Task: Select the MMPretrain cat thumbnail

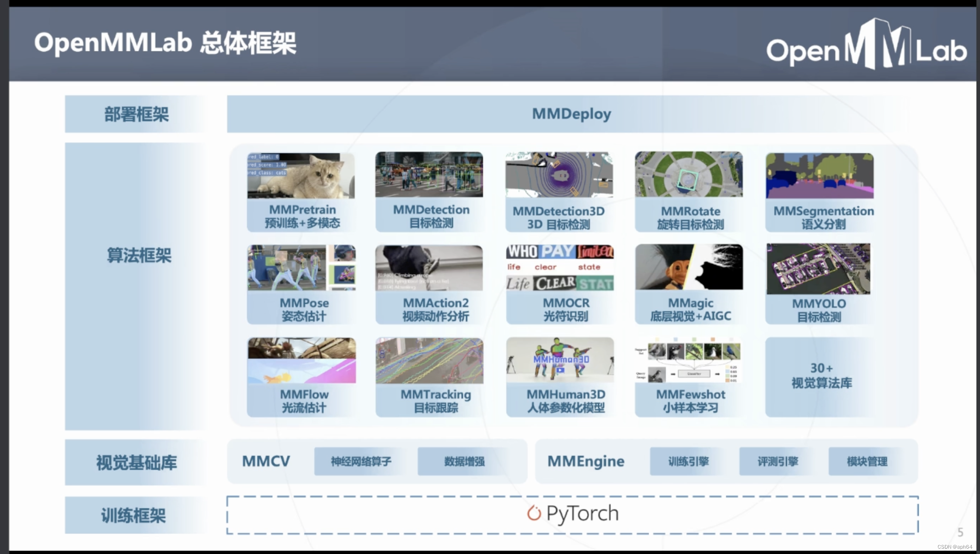Action: pyautogui.click(x=301, y=176)
